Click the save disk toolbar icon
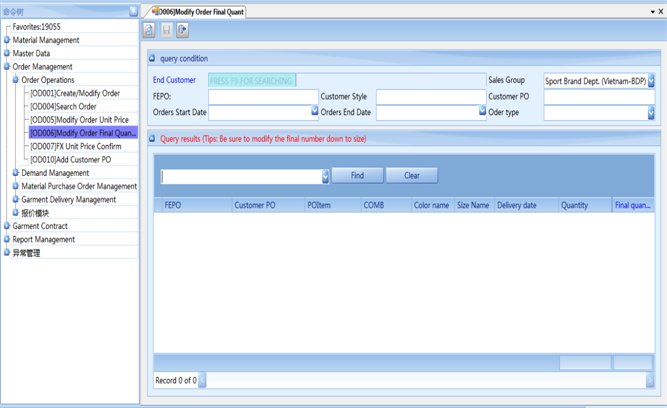This screenshot has width=667, height=408. pyautogui.click(x=166, y=31)
